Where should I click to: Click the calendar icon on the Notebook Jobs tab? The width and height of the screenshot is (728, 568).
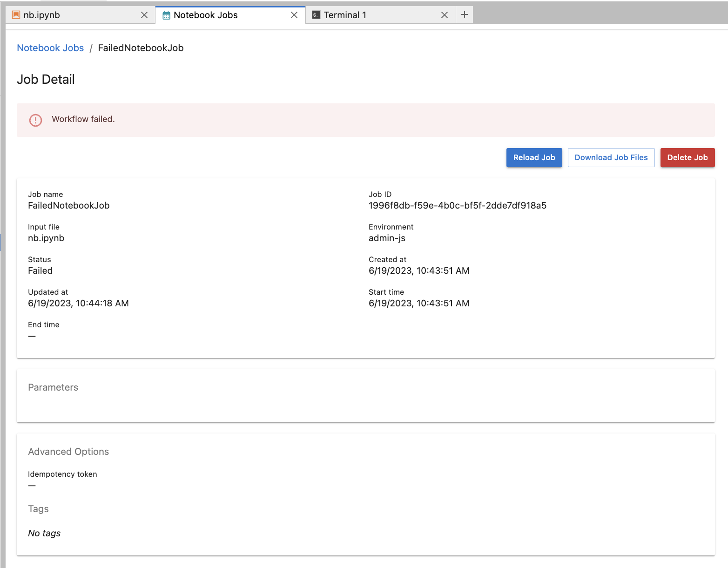[166, 14]
